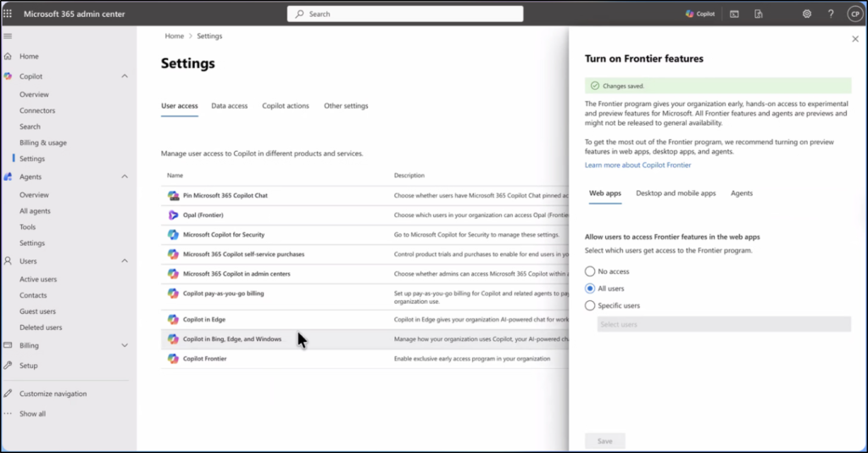Click the Copilot Frontier row icon
Image resolution: width=868 pixels, height=453 pixels.
173,359
